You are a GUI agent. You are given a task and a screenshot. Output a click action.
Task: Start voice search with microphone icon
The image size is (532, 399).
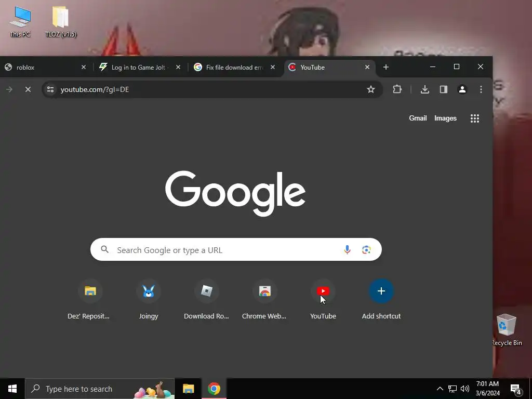[347, 250]
